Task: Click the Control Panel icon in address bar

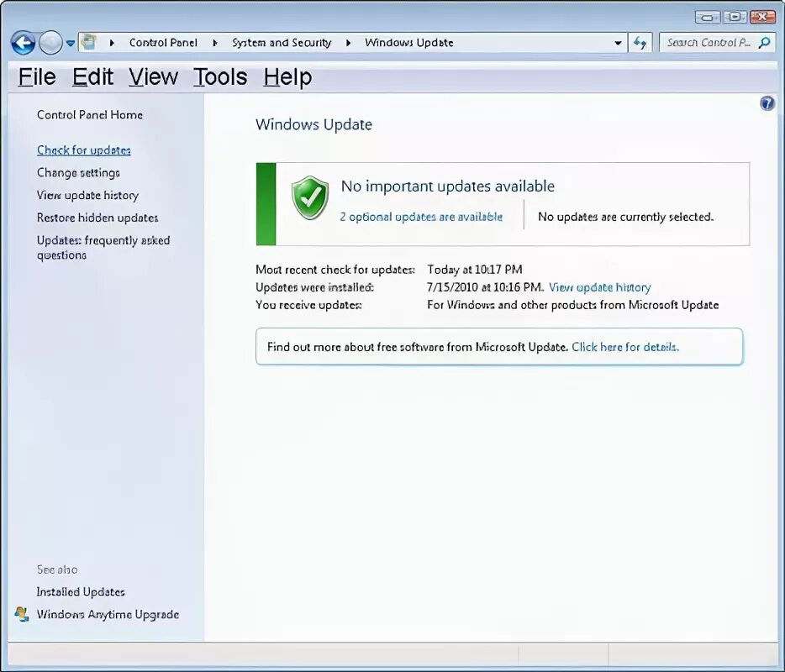Action: point(88,42)
